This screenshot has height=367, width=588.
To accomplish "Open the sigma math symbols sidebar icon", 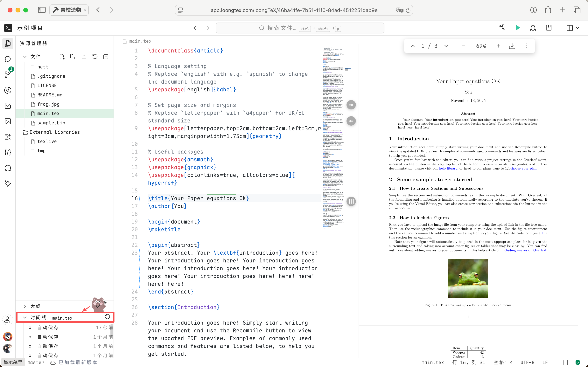I will pos(8,137).
